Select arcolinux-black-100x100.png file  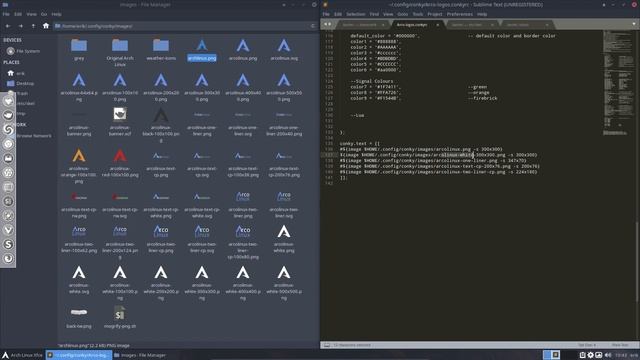pos(161,125)
